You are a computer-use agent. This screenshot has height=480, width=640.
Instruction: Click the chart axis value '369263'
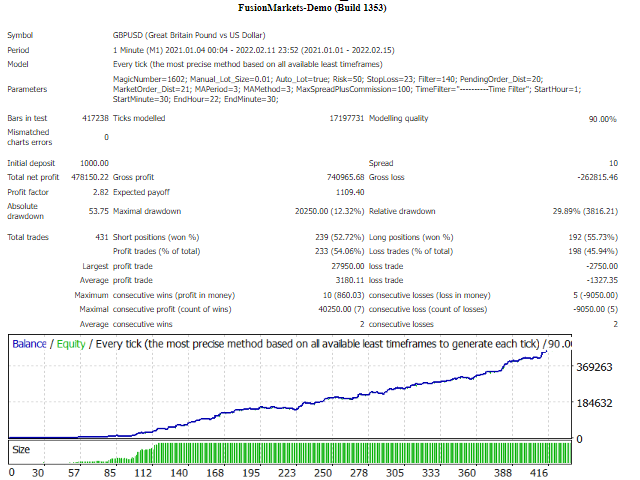pyautogui.click(x=594, y=367)
